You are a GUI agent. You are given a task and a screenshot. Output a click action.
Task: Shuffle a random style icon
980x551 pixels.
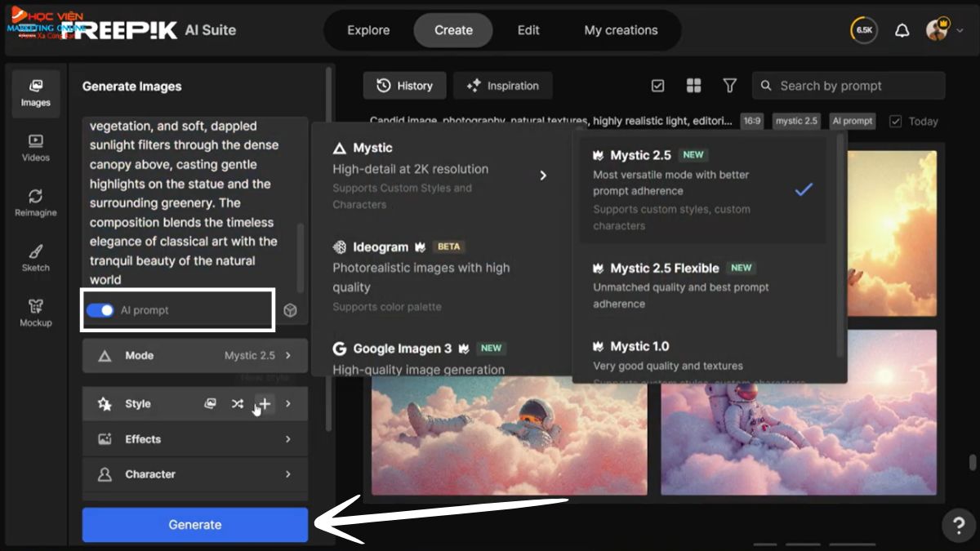coord(237,403)
